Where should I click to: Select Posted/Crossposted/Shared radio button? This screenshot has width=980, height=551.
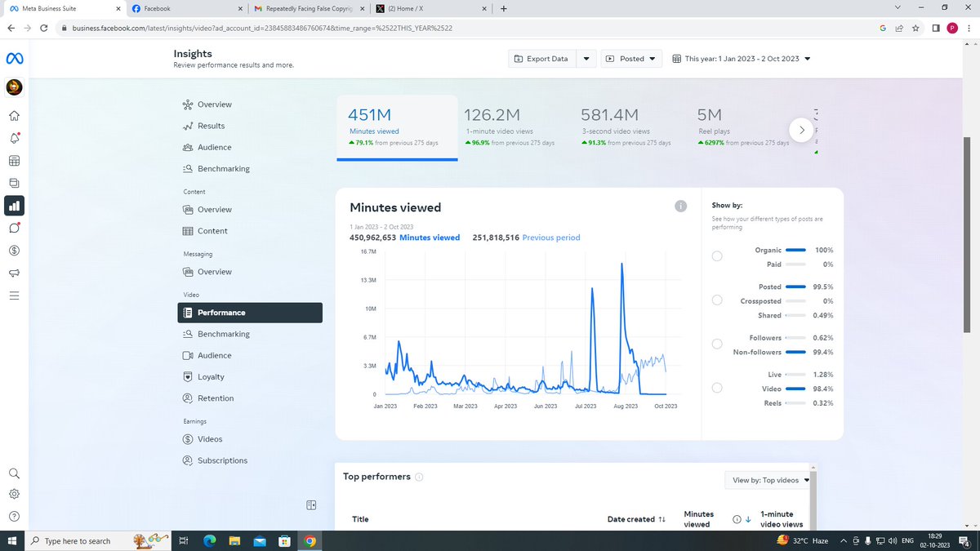point(716,300)
